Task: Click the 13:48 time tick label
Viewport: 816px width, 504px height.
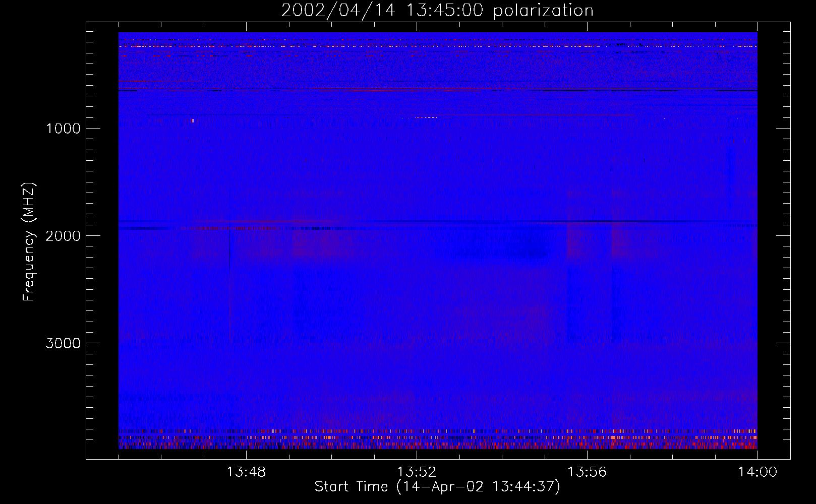Action: [x=246, y=472]
